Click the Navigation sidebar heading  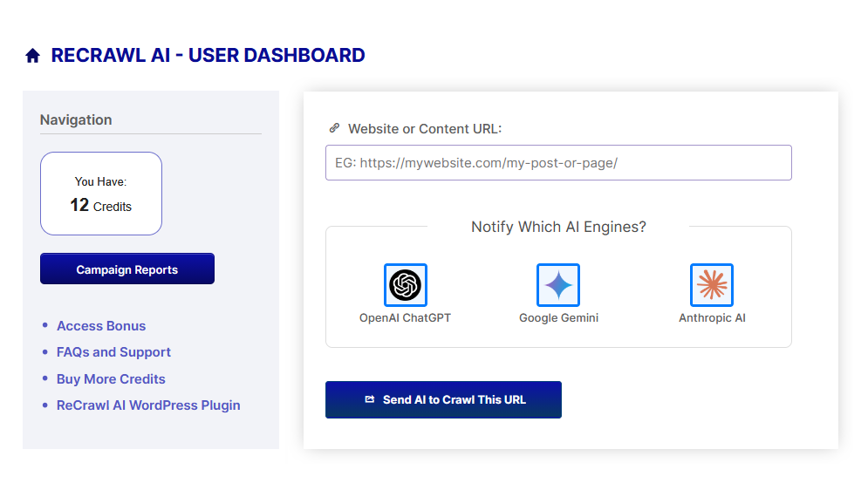76,120
